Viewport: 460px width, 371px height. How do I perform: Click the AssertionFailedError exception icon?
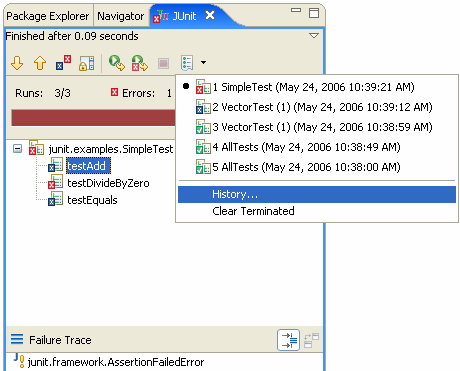(19, 361)
